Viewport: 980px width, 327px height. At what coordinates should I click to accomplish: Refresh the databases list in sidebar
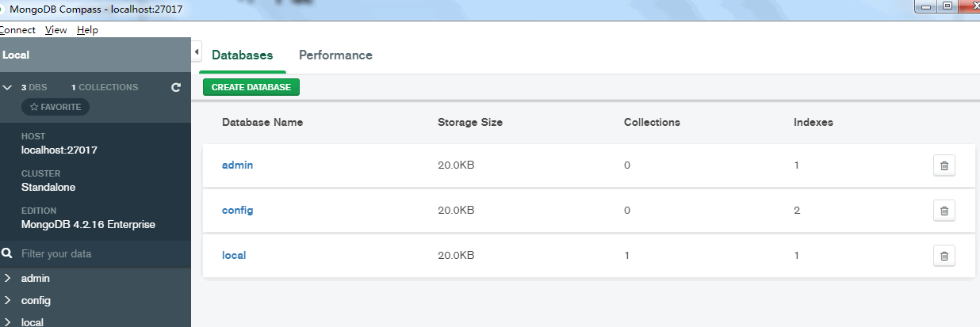(176, 87)
